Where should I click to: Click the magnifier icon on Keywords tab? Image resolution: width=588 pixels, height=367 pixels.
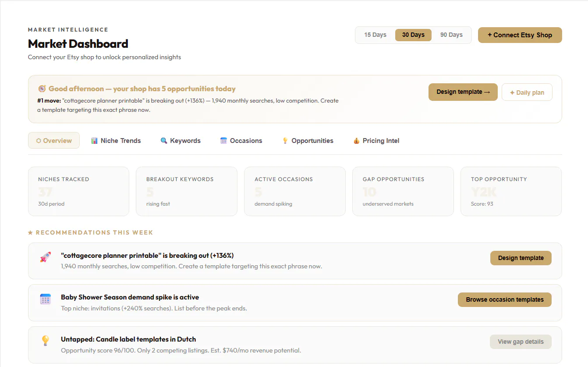click(x=164, y=141)
